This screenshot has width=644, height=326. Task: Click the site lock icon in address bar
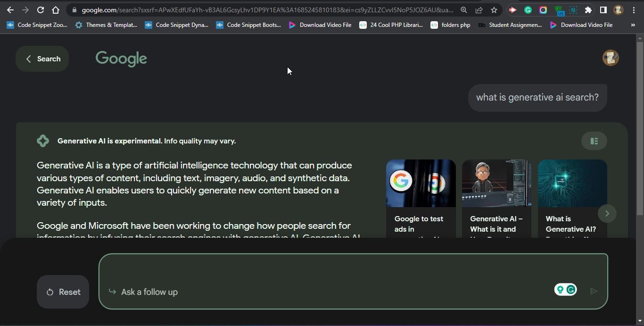pos(74,10)
